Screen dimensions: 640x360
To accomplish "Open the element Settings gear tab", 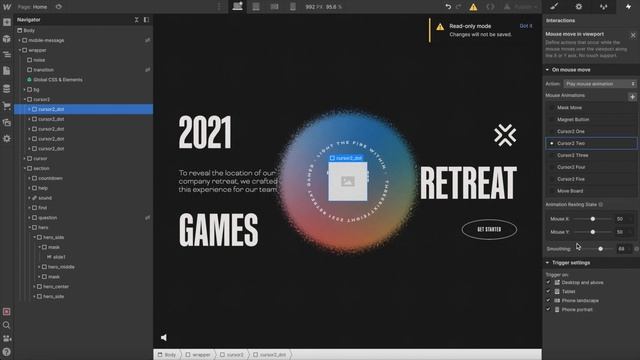I will coord(579,7).
